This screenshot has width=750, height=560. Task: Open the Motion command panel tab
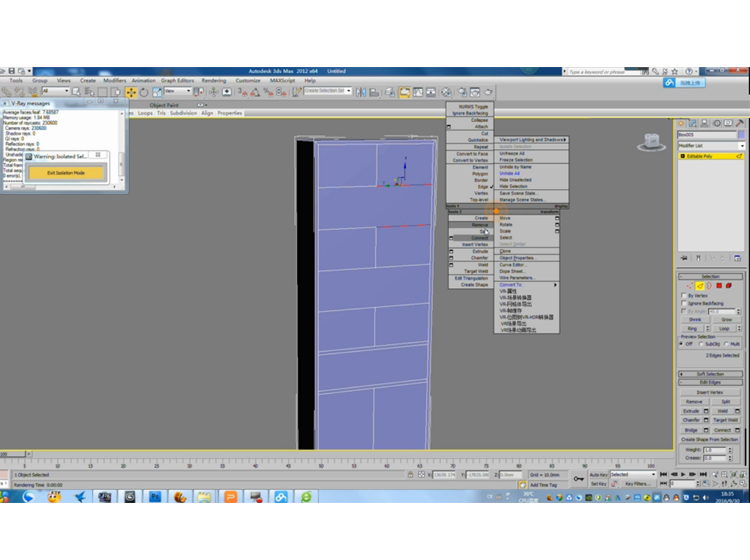[x=717, y=123]
